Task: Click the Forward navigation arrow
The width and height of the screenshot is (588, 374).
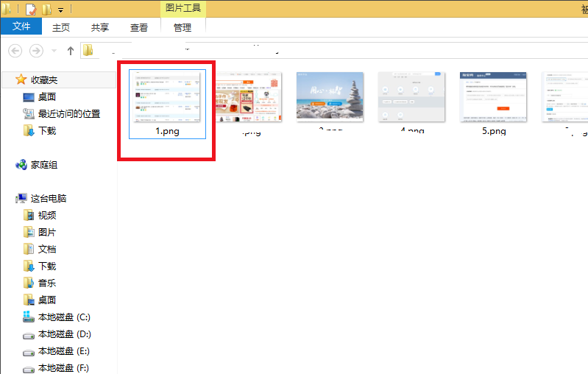Action: 36,51
